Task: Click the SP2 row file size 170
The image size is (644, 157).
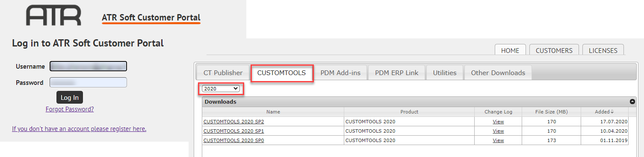Action: 552,122
